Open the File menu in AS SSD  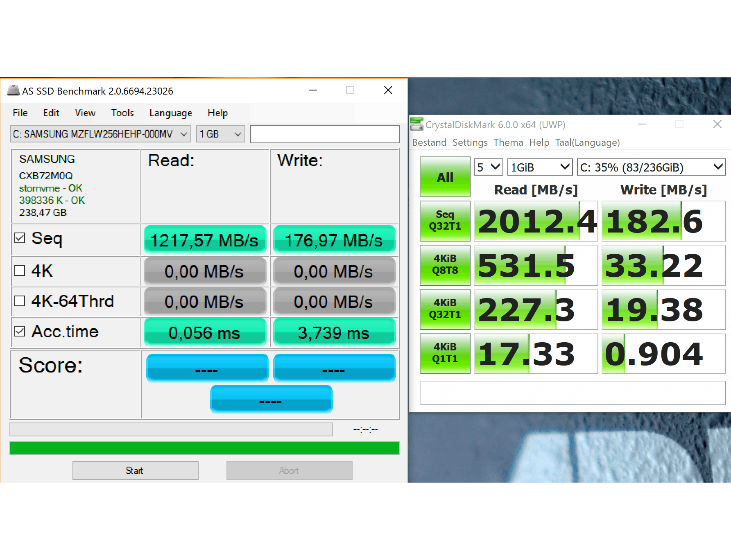pyautogui.click(x=20, y=113)
